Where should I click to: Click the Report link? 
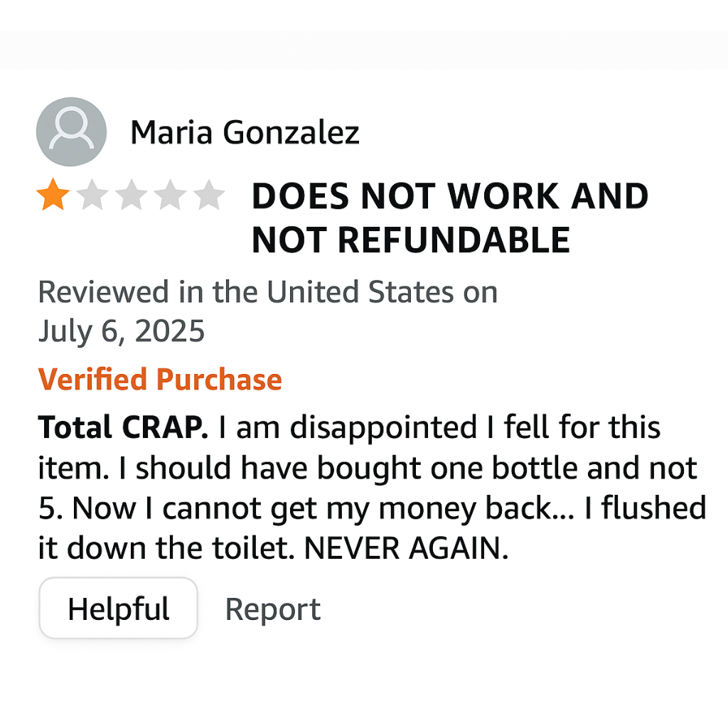pyautogui.click(x=272, y=609)
